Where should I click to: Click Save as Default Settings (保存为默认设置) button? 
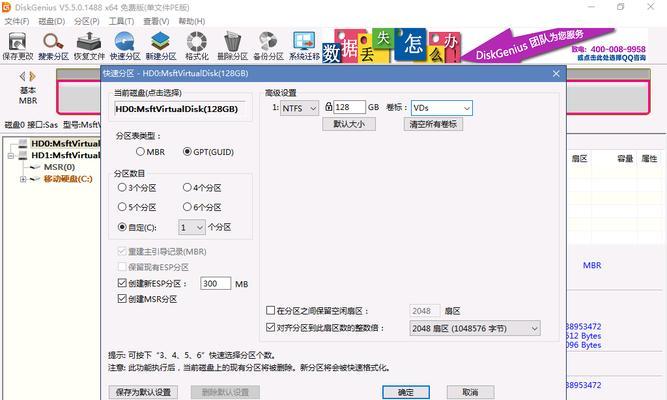point(143,392)
